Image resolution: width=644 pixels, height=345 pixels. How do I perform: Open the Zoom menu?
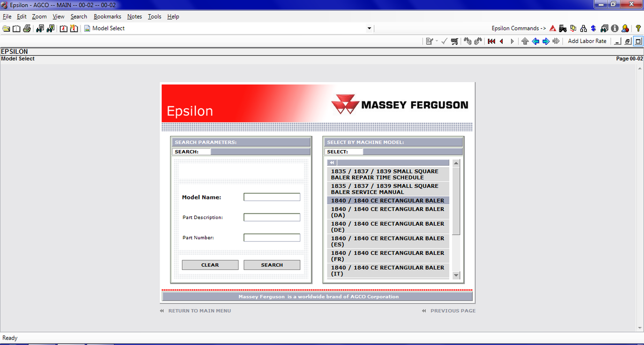click(x=39, y=17)
